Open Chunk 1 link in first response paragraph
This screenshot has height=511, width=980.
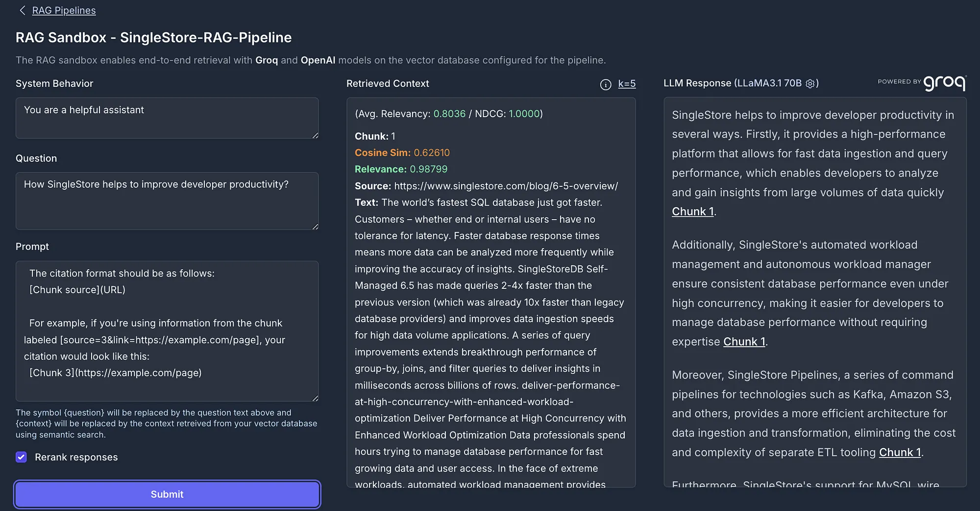693,211
